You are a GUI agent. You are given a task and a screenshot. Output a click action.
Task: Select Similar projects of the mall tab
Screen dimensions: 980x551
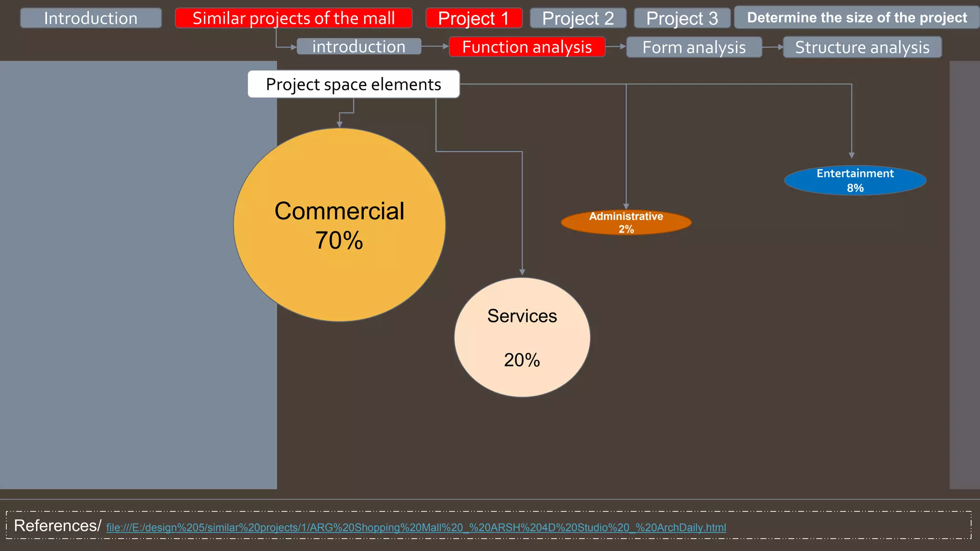293,18
